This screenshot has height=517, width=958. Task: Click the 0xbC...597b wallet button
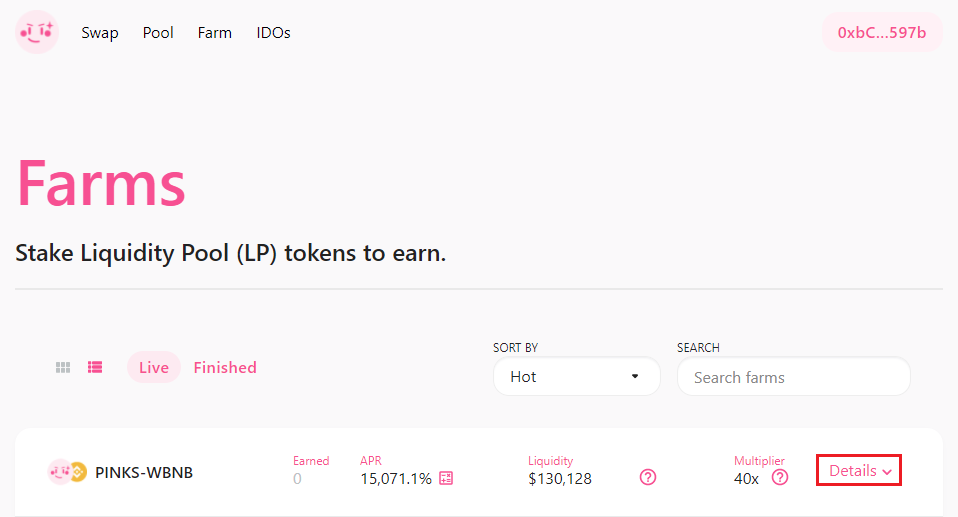click(x=882, y=33)
